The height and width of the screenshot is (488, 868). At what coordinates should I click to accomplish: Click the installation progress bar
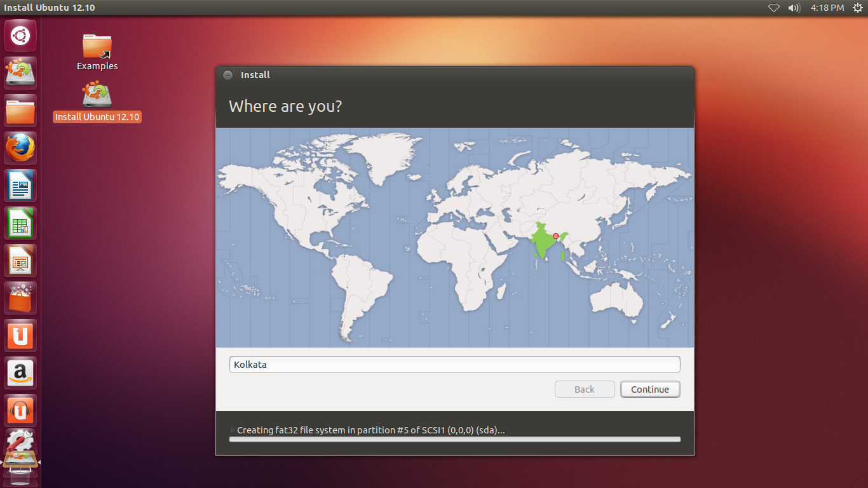454,439
